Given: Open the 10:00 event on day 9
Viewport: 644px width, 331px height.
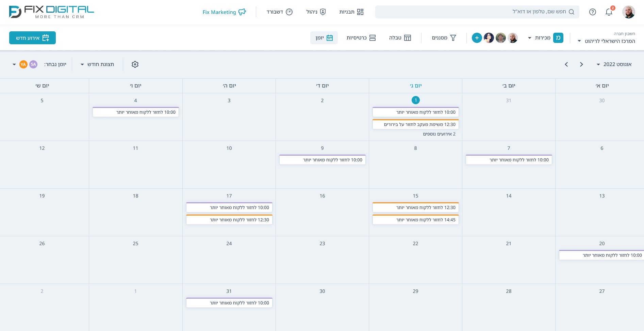Looking at the screenshot, I should (323, 160).
